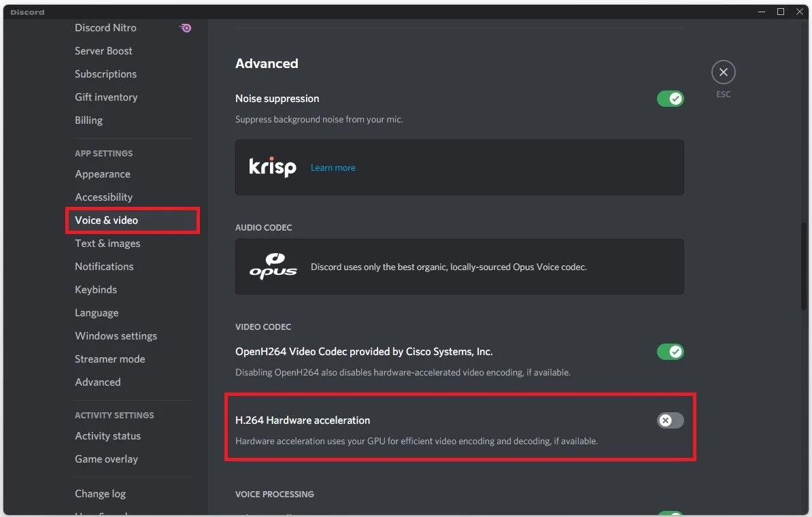Click the Advanced section heading
The height and width of the screenshot is (517, 812).
[x=267, y=63]
